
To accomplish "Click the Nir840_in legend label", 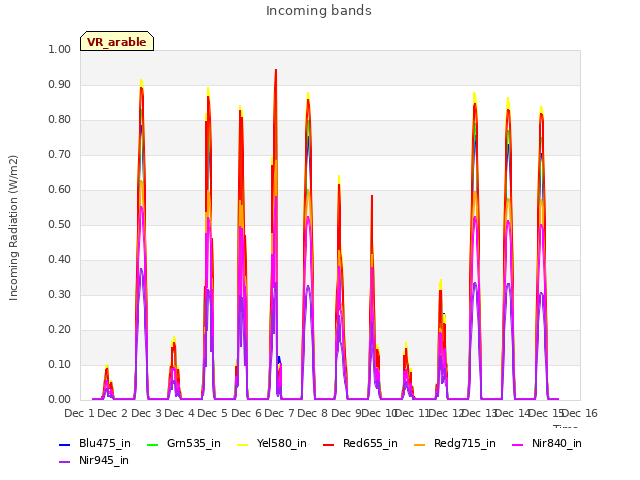I will tap(557, 443).
